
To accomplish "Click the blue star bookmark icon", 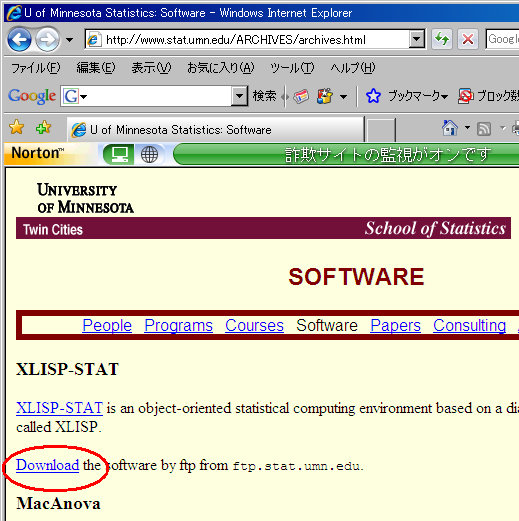I will click(x=373, y=96).
